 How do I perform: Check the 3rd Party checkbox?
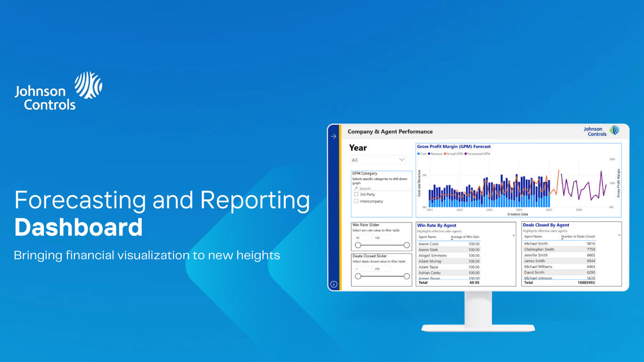click(356, 194)
